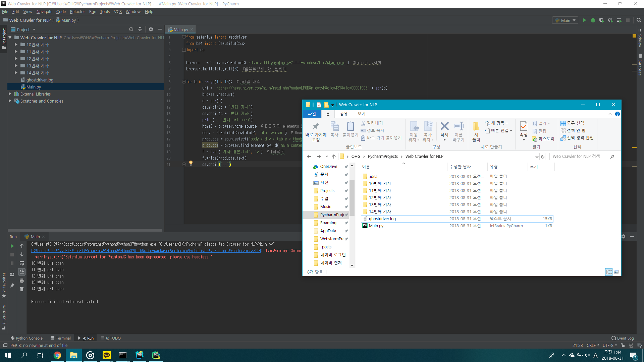Open Project panel settings gear
This screenshot has width=644, height=362.
151,29
